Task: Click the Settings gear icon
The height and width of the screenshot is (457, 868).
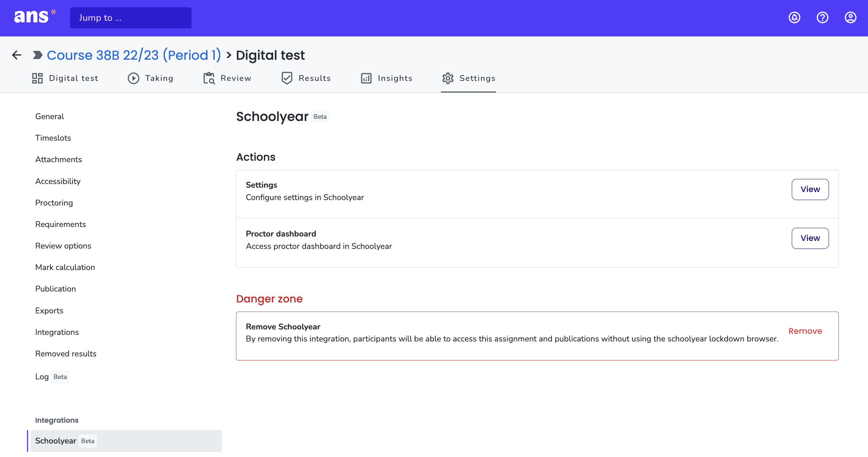Action: coord(448,78)
